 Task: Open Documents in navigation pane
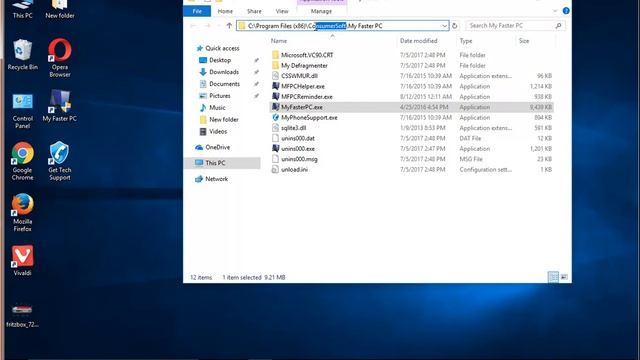(x=220, y=84)
